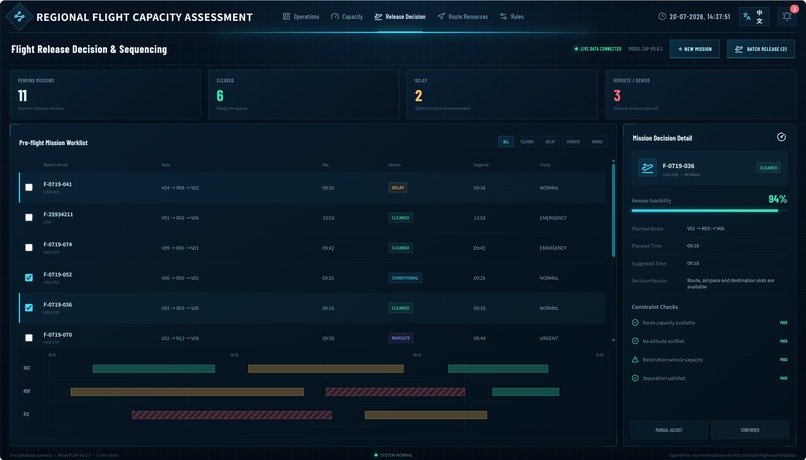The width and height of the screenshot is (806, 460).
Task: Click the takeoff icon in Batch Release
Action: coord(739,49)
